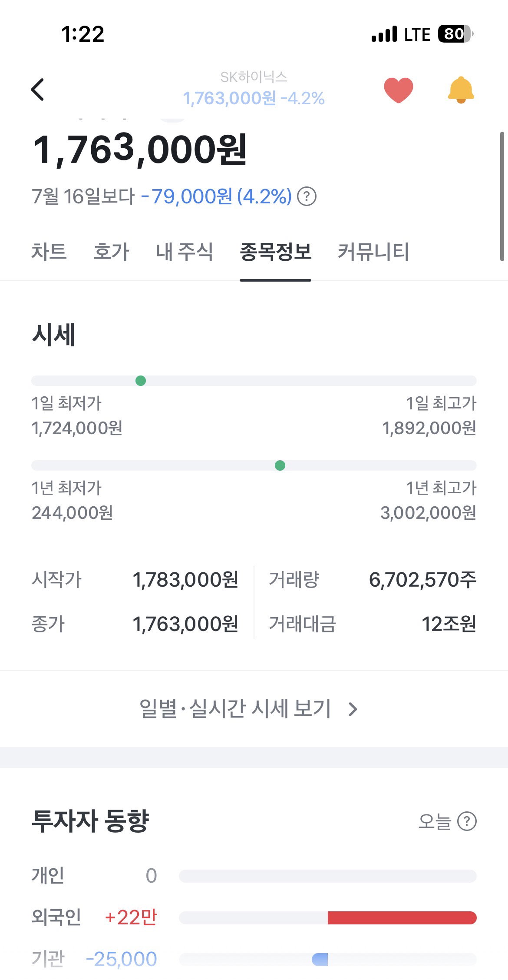Open price alerts via bell icon
Screen dimensions: 508x980
461,90
